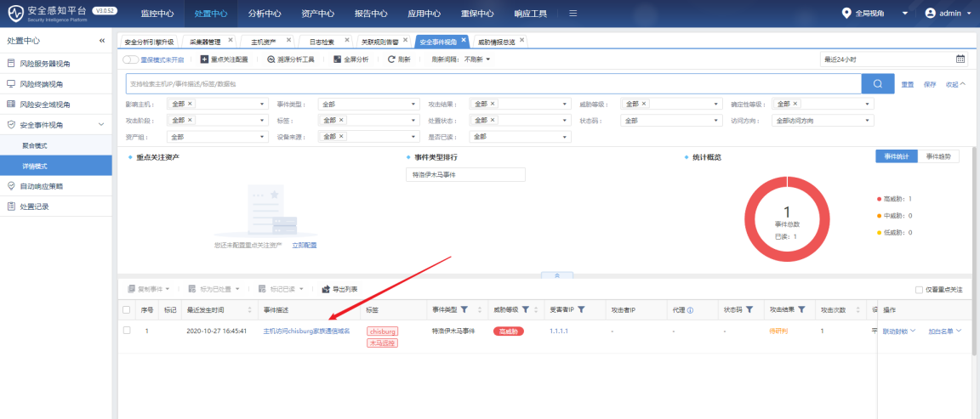This screenshot has width=980, height=419.
Task: Select the checkbox for event row 1
Action: (x=127, y=331)
